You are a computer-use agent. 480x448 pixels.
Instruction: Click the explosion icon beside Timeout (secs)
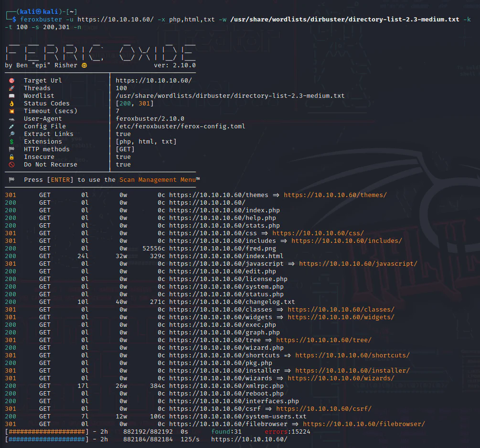pos(11,111)
